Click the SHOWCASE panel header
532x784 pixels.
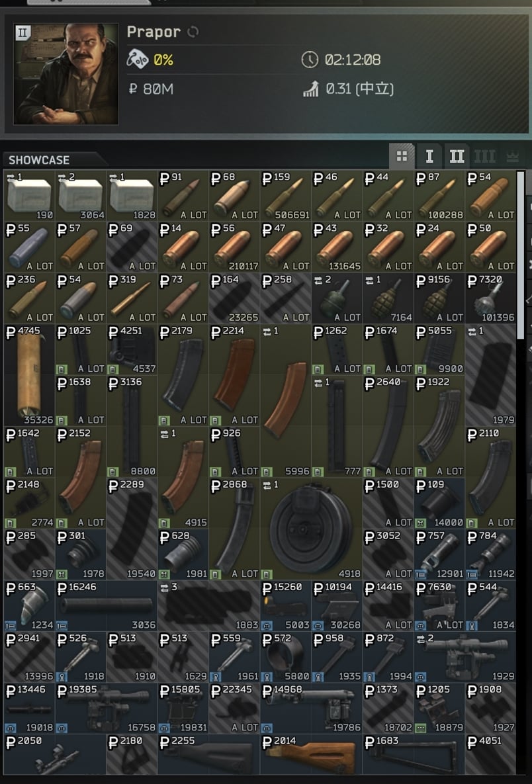(x=39, y=160)
